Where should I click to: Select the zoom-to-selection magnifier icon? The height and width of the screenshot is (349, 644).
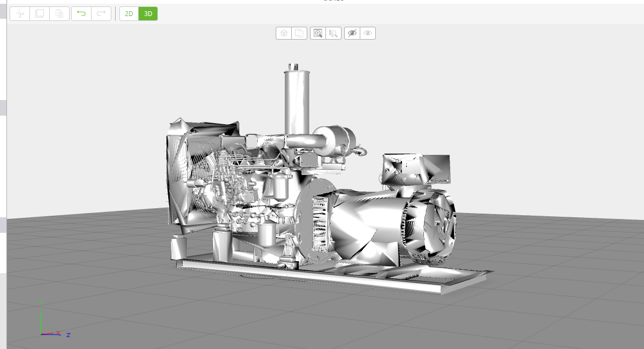point(333,33)
